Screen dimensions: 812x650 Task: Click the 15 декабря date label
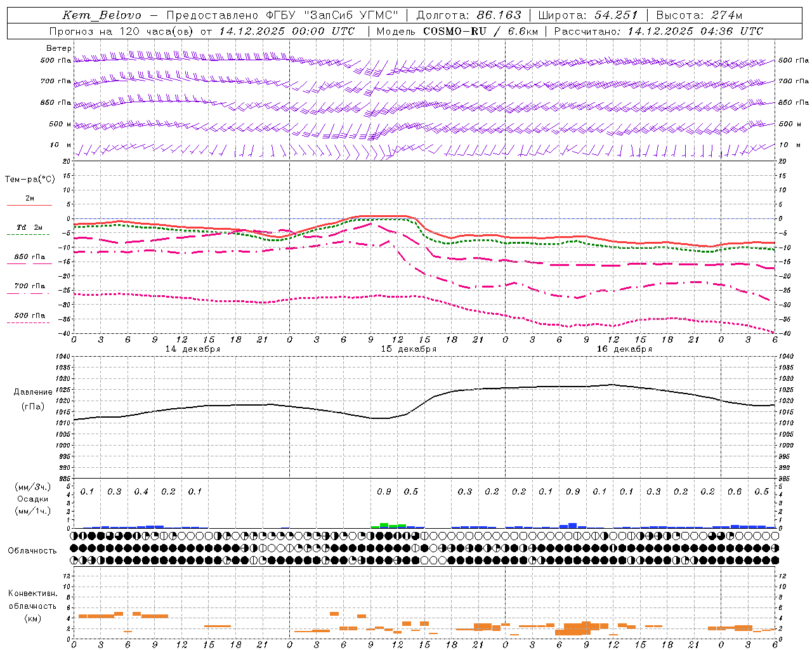coord(409,349)
